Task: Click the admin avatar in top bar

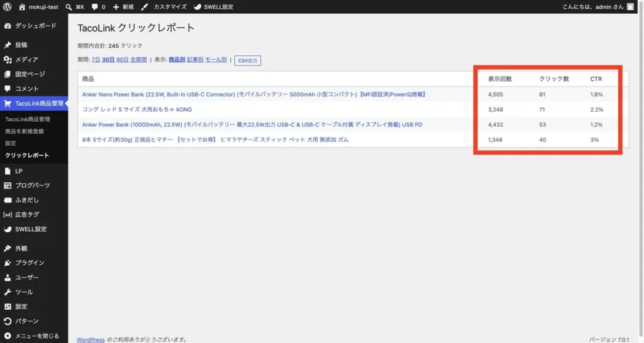Action: coord(630,6)
